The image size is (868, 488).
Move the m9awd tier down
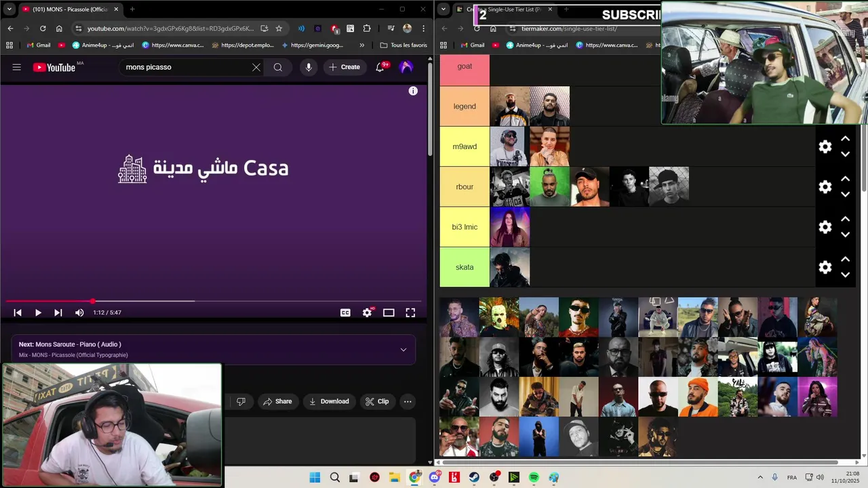(846, 155)
